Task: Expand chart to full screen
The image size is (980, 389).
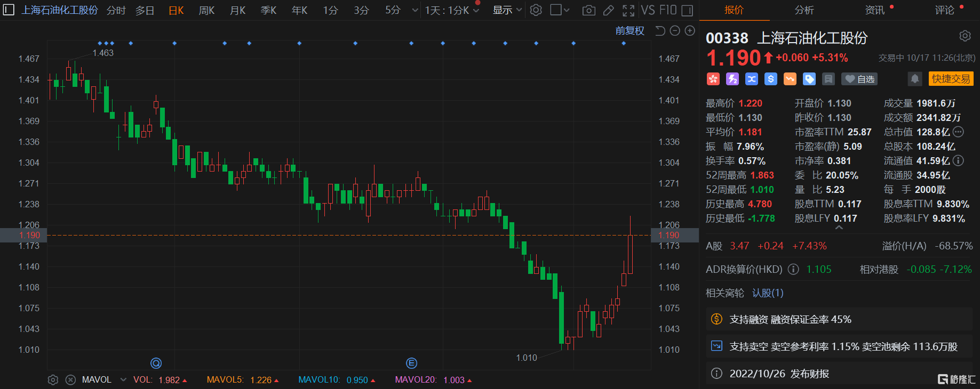Action: [x=628, y=10]
